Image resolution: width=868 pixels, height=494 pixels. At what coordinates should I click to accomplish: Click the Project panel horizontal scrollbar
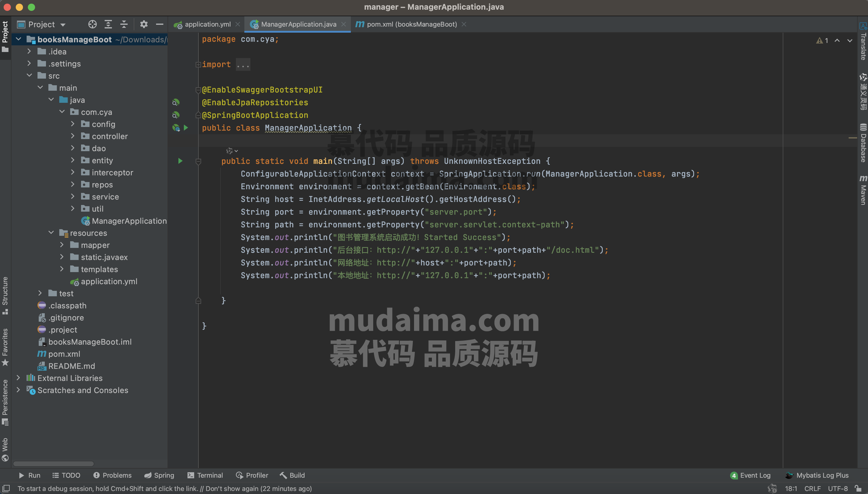pyautogui.click(x=53, y=463)
